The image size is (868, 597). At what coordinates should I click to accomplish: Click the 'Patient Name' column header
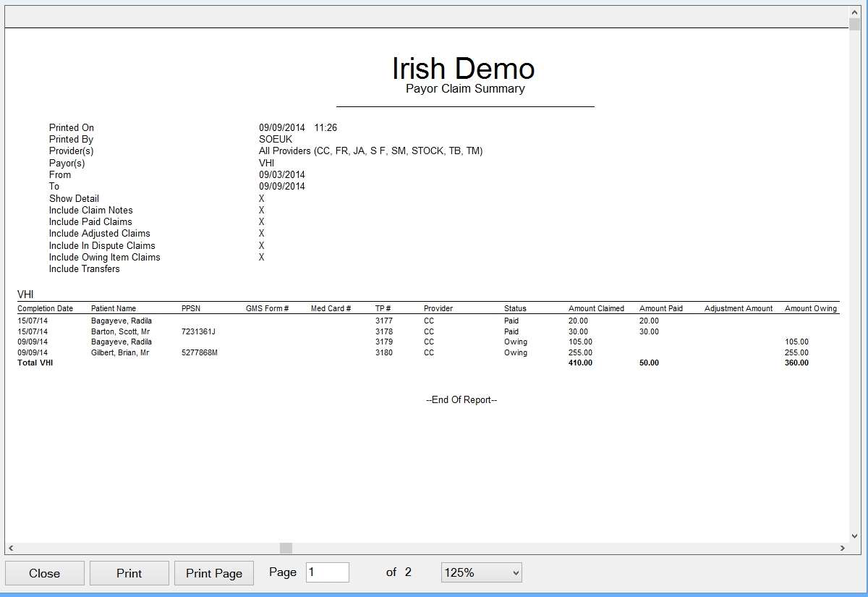tap(114, 308)
